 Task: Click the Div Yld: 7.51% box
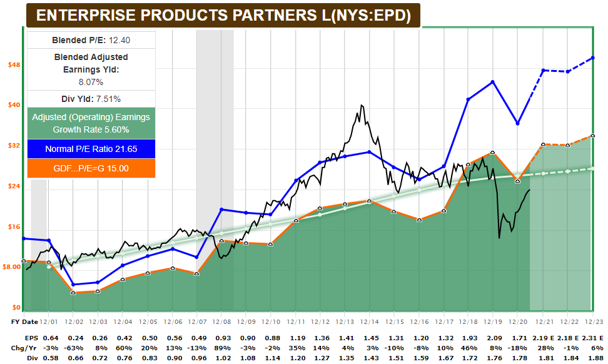tap(91, 99)
